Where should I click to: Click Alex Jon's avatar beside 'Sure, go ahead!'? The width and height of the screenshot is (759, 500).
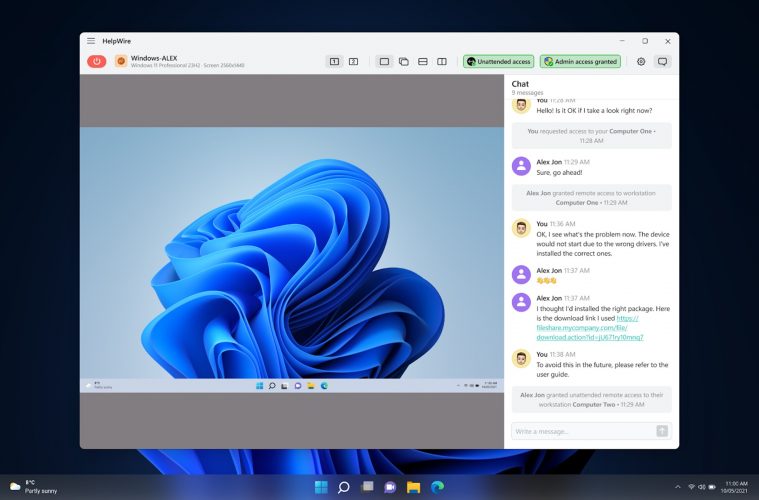tap(521, 166)
